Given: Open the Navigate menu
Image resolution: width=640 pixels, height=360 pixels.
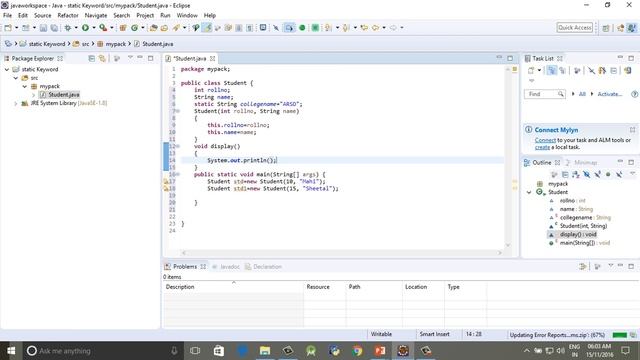Looking at the screenshot, I should click(x=96, y=15).
